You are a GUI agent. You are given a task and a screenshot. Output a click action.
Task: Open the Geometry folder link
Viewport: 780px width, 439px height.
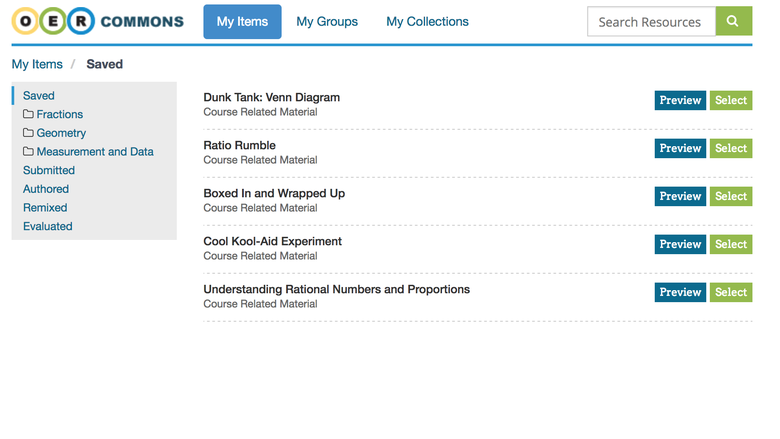(61, 133)
